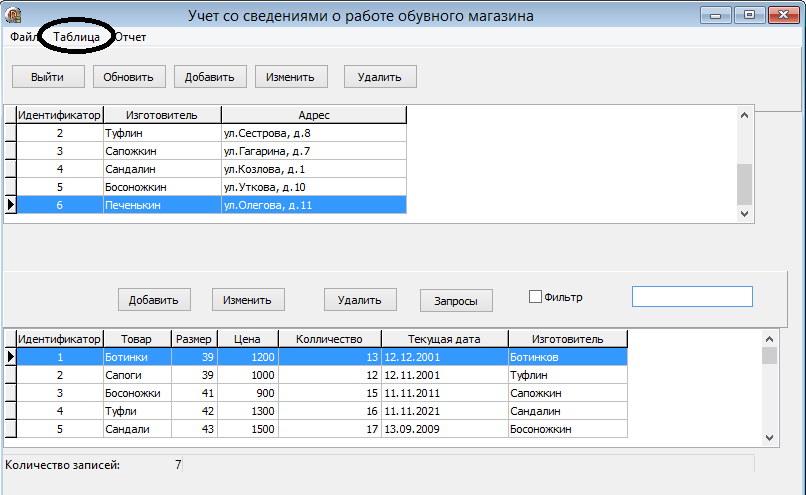Select the Туфли product cell
806x495 pixels.
coord(137,411)
